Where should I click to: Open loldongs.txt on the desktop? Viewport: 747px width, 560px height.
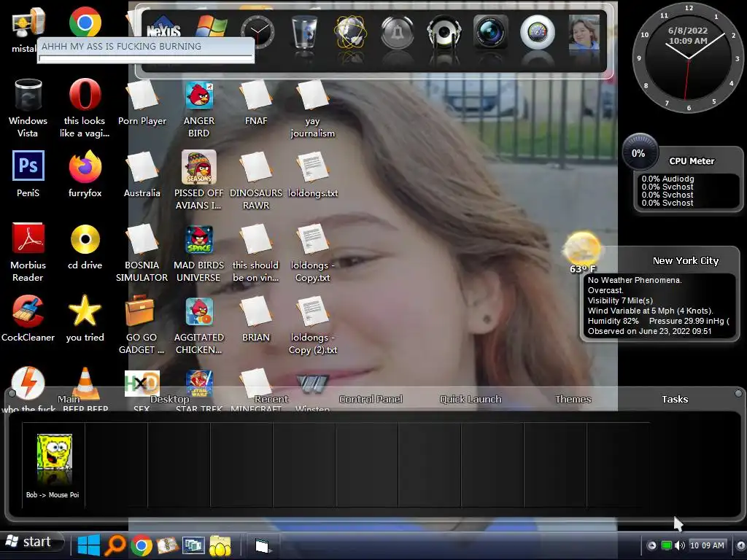312,167
